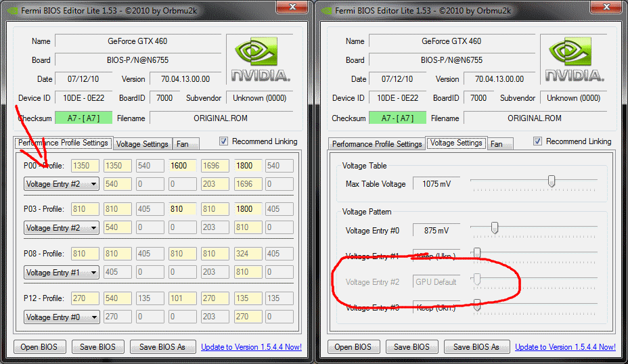Open P08 profile Voltage Entry #1 dropdown
628x364 pixels.
coord(62,272)
